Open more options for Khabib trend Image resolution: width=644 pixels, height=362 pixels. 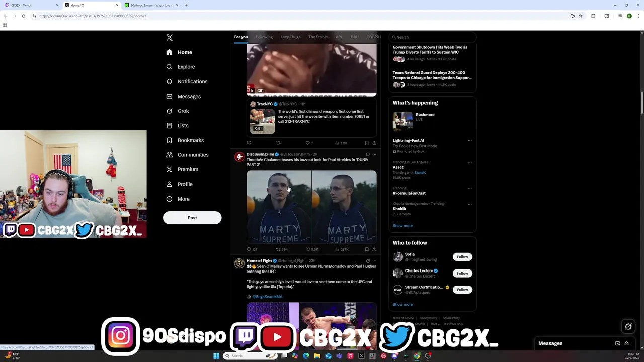[470, 204]
